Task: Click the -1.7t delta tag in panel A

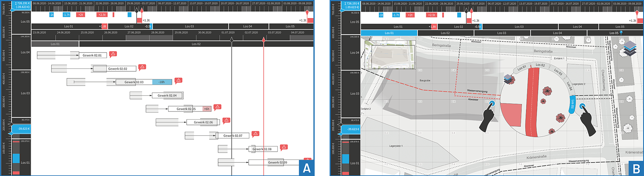Action: coord(67,15)
